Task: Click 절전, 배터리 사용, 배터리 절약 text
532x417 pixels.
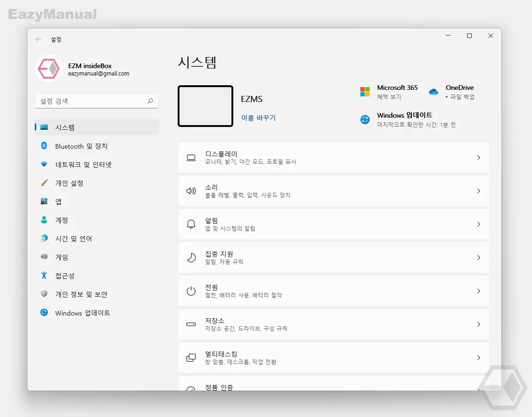Action: 243,295
